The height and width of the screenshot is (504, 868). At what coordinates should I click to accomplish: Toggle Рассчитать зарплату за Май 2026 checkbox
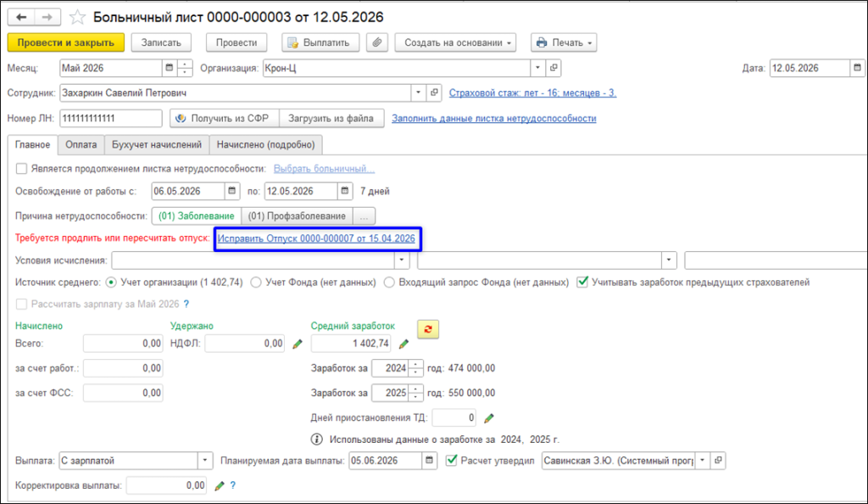pyautogui.click(x=21, y=304)
